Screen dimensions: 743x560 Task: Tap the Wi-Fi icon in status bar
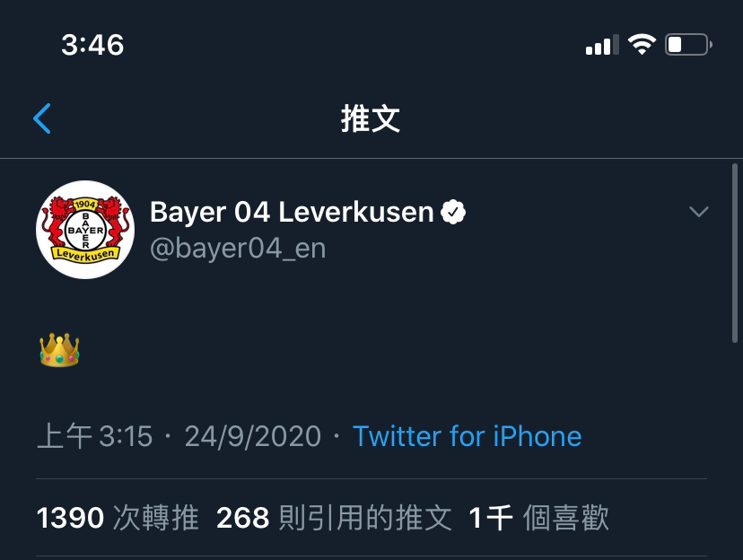point(642,45)
